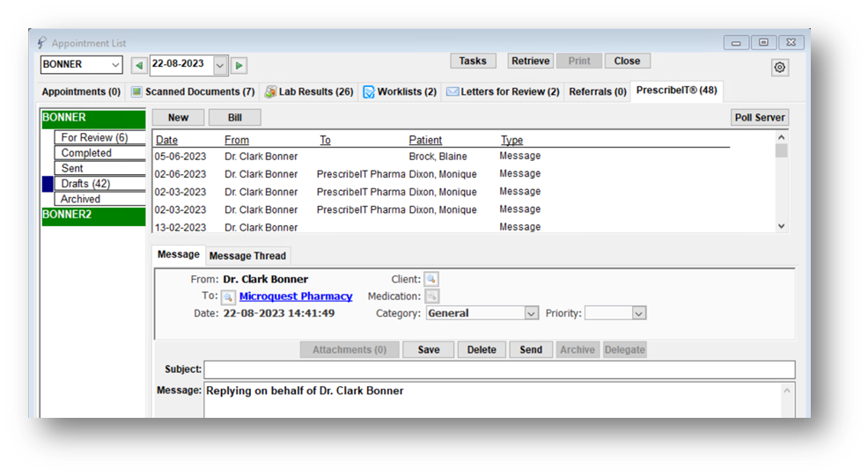The width and height of the screenshot is (868, 475).
Task: Open the Sent folder
Action: point(99,169)
